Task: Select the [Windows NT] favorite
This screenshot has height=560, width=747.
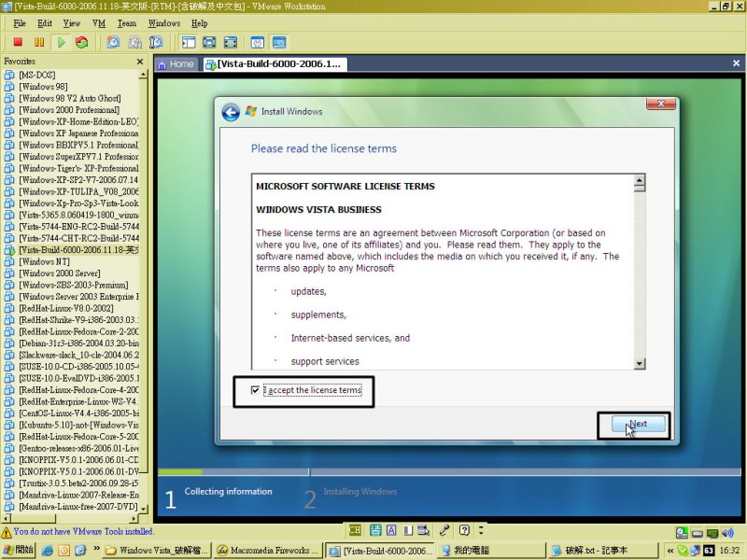Action: (x=44, y=262)
